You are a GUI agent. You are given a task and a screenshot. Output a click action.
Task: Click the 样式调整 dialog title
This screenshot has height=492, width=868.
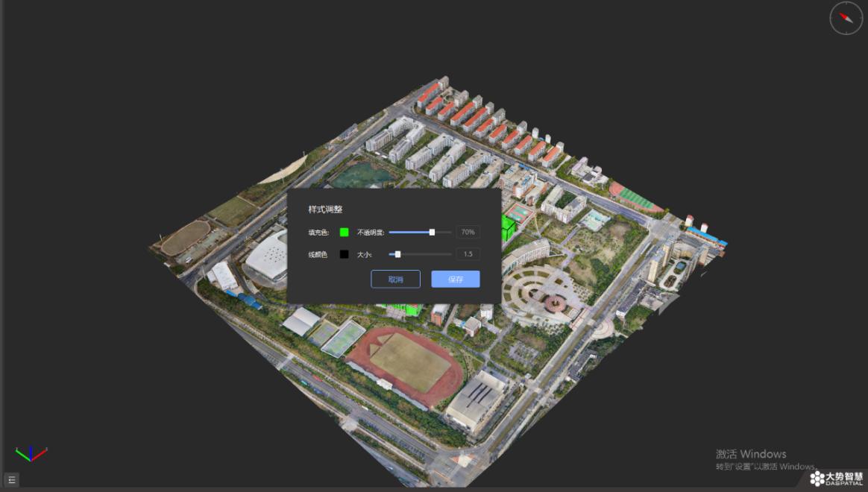point(325,209)
